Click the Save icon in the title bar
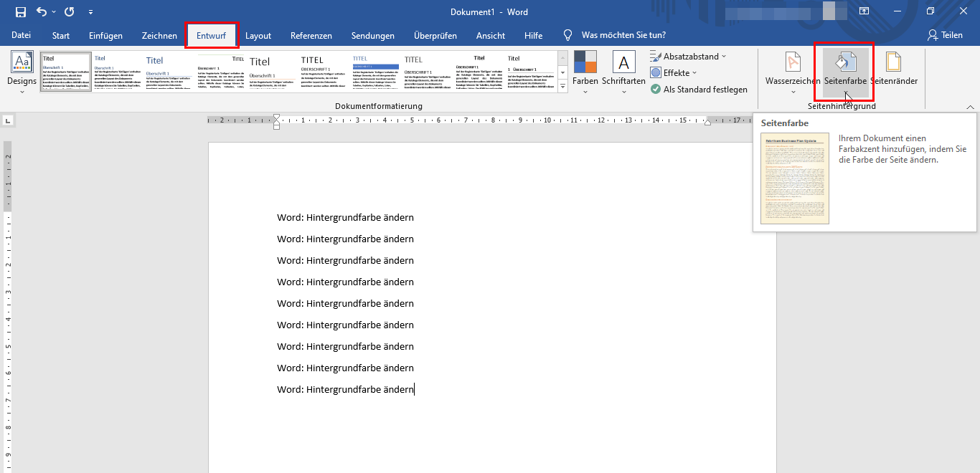 21,12
